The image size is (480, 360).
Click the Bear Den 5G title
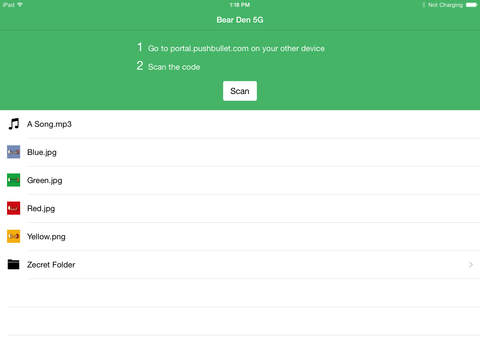coord(240,20)
